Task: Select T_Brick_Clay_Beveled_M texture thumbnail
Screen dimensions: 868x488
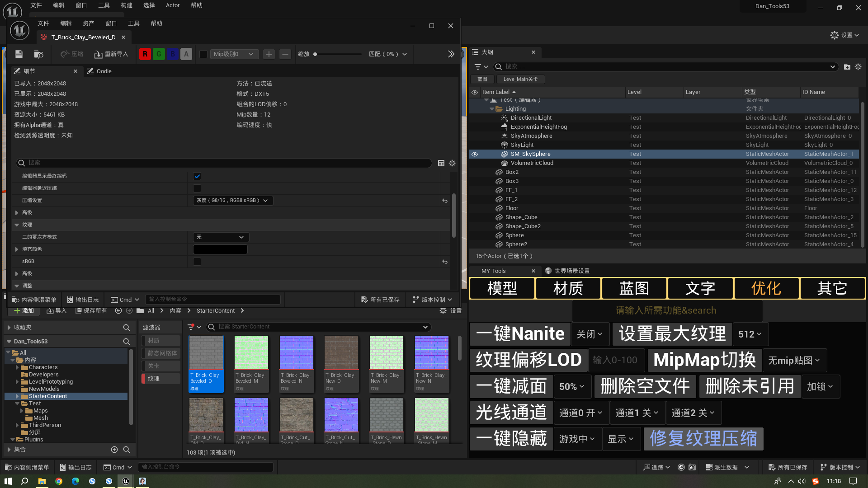Action: pyautogui.click(x=251, y=363)
